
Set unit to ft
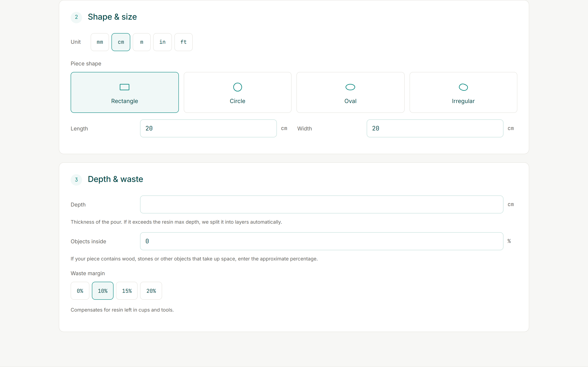[184, 42]
